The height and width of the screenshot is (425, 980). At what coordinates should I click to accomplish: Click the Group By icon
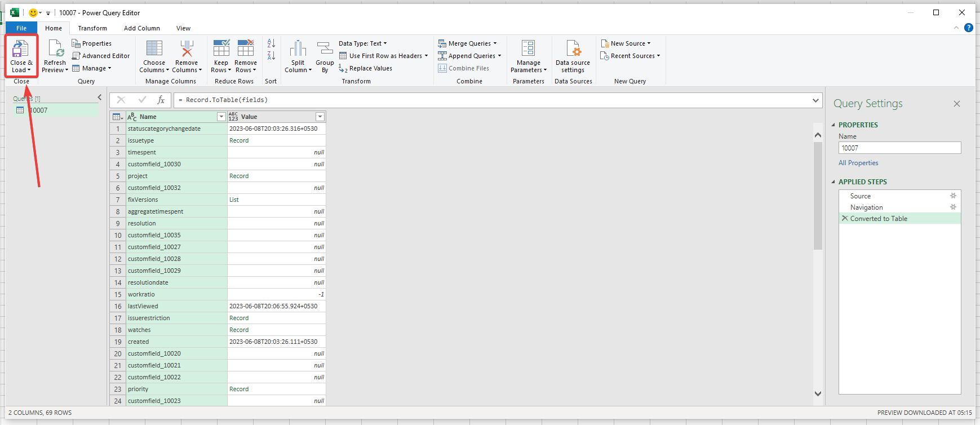click(325, 48)
